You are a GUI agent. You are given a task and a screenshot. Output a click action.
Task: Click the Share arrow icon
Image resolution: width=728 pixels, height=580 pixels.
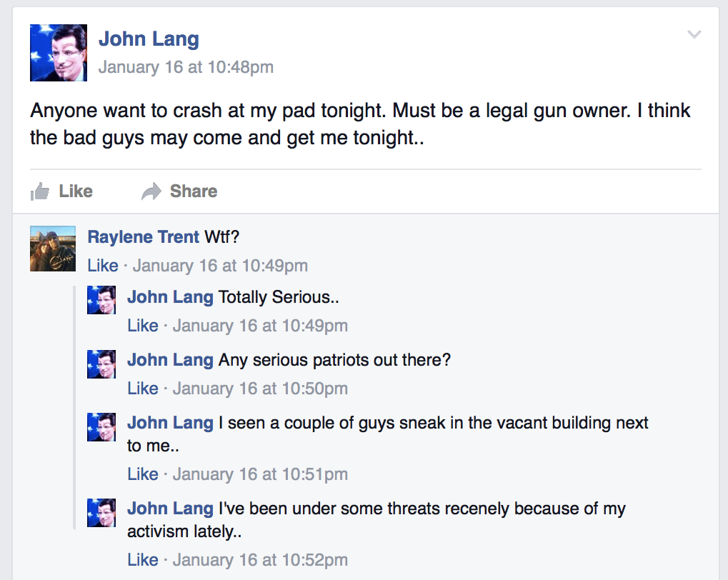point(151,191)
